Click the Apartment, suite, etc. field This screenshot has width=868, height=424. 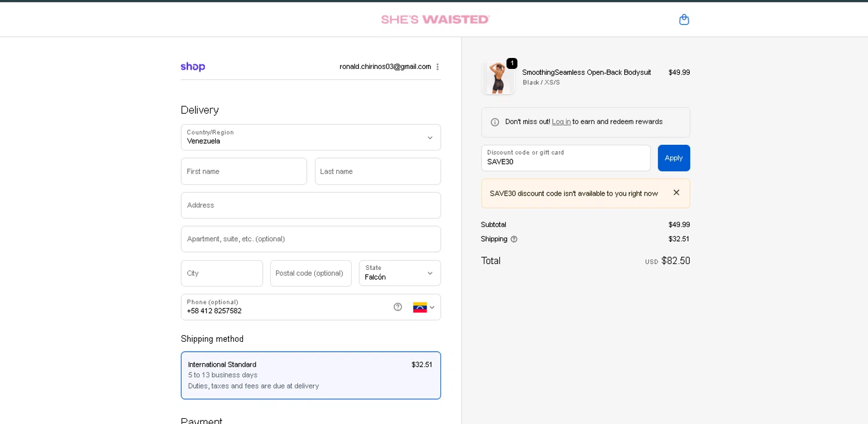[311, 239]
